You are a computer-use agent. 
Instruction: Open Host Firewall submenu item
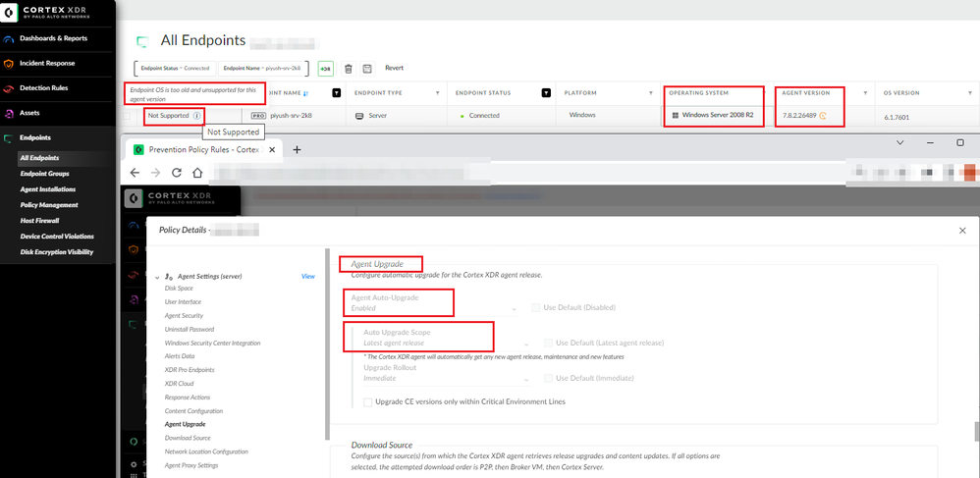[39, 221]
